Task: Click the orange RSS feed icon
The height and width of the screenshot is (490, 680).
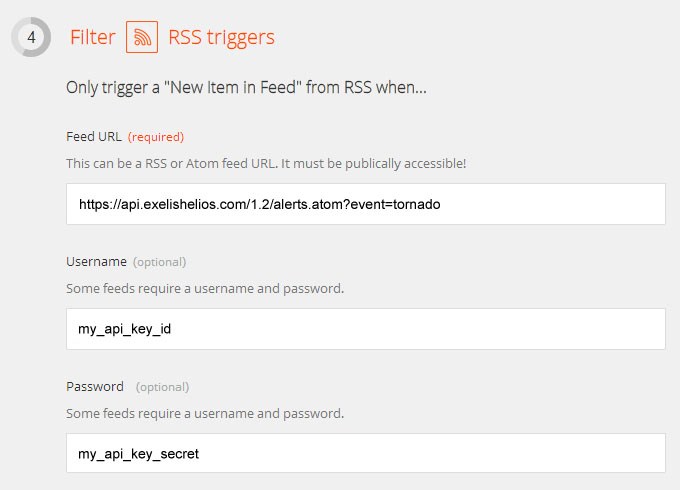Action: (x=142, y=37)
